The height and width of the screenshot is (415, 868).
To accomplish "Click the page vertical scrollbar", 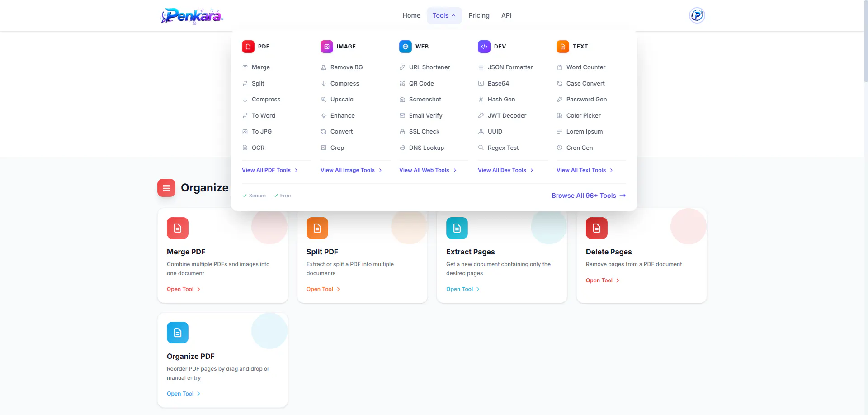I will pos(866,42).
